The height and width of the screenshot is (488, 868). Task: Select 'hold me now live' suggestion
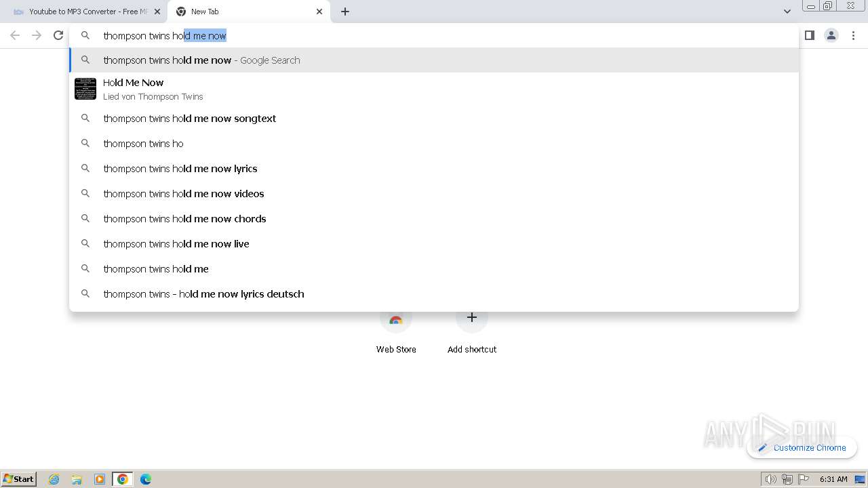point(434,244)
